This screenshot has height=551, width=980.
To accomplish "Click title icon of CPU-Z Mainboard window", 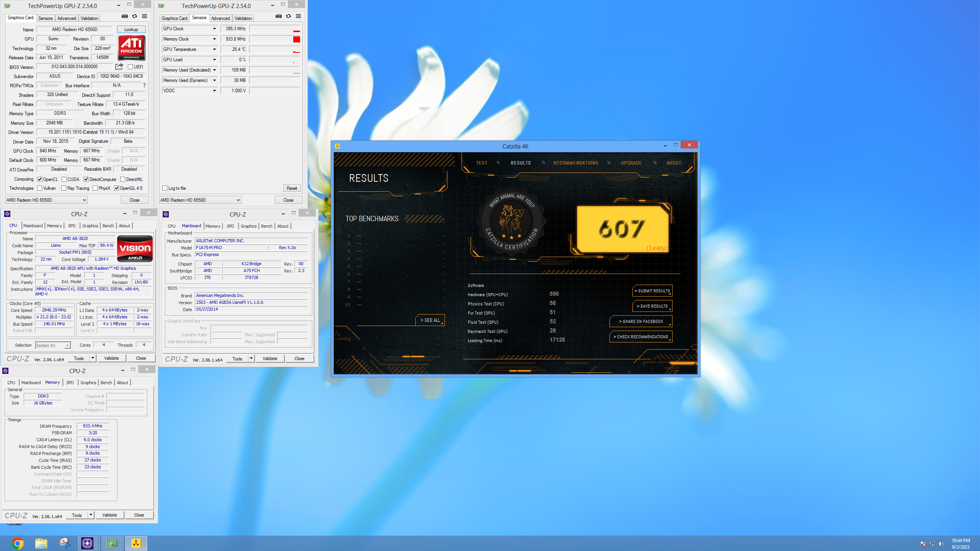I will pyautogui.click(x=166, y=214).
